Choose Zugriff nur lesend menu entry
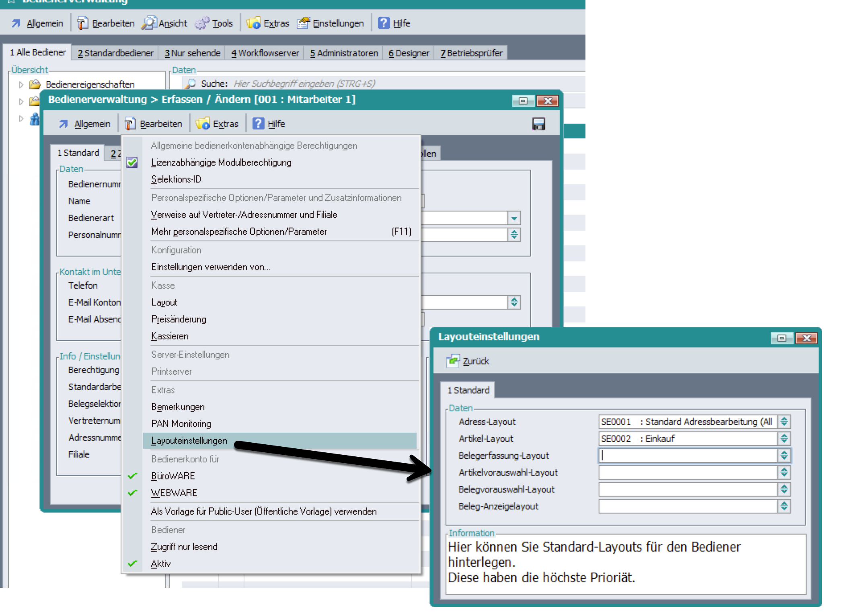This screenshot has height=616, width=842. point(184,546)
